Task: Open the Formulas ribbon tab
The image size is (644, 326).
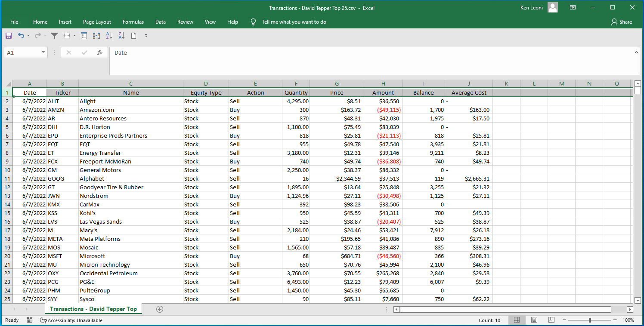Action: [x=133, y=22]
